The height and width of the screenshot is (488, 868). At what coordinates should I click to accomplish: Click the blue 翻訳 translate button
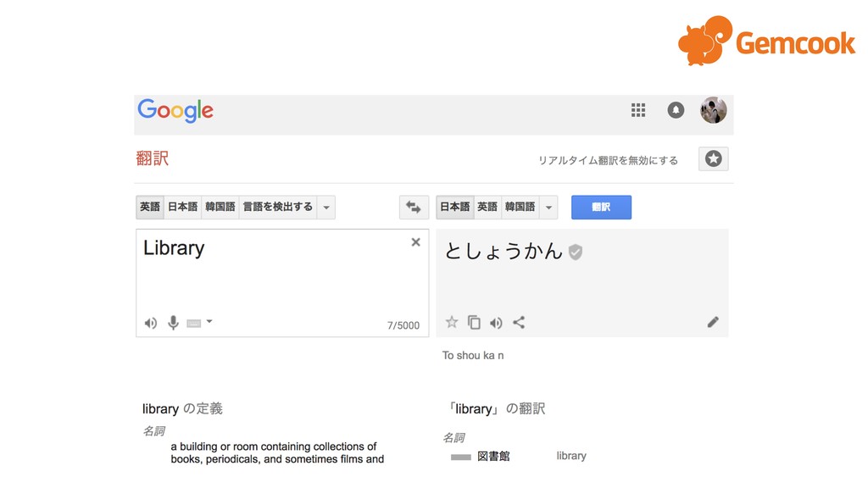point(601,208)
